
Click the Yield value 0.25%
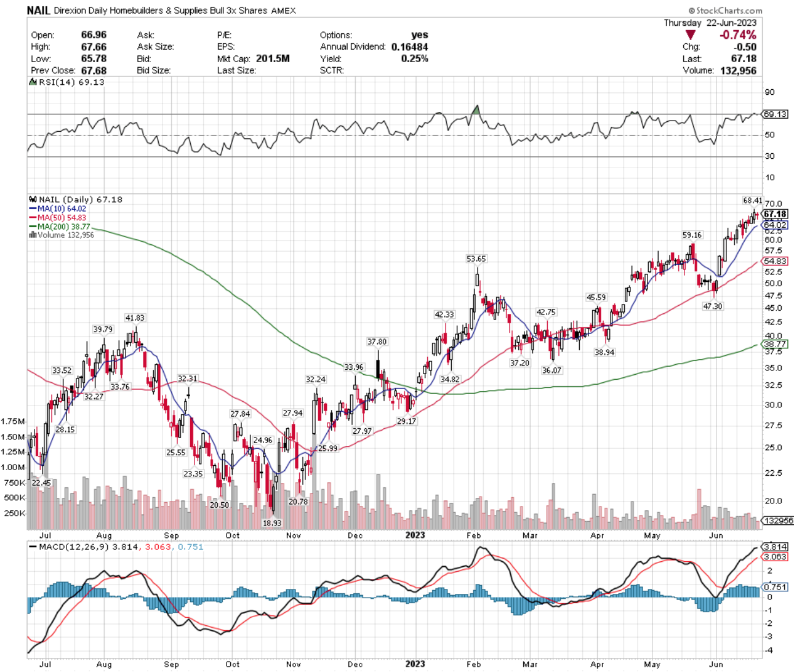[414, 58]
